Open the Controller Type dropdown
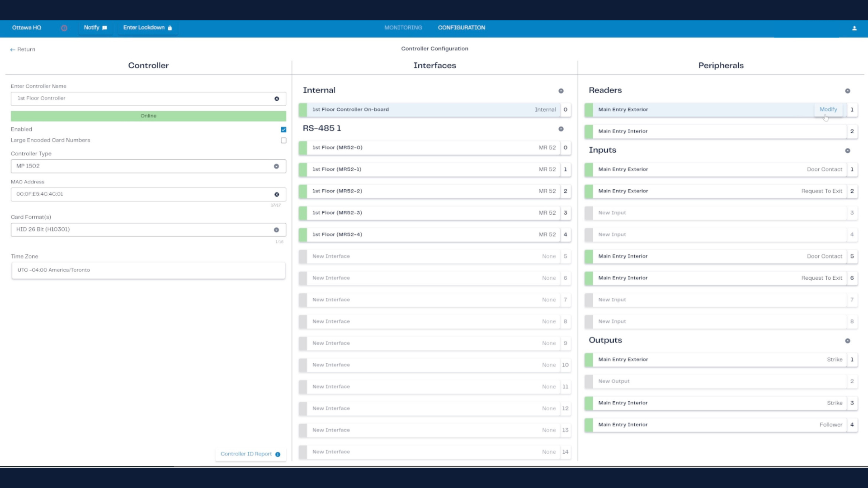The width and height of the screenshot is (868, 488). tap(276, 166)
